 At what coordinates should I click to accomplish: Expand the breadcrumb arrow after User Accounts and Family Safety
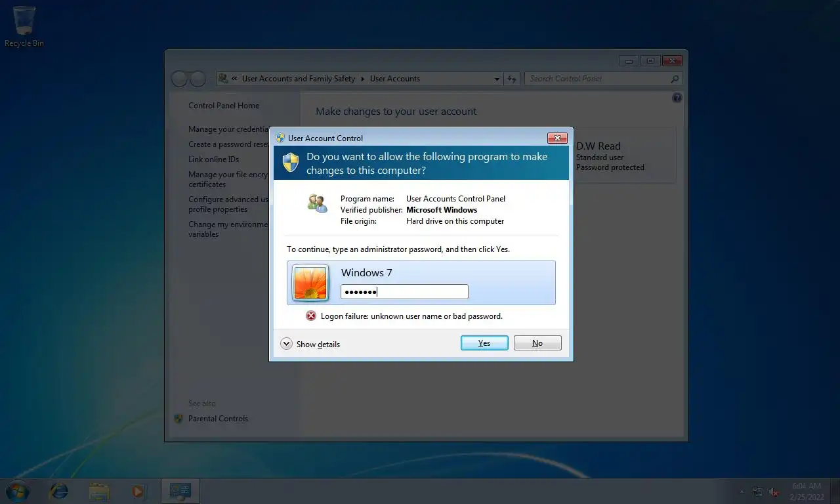362,79
